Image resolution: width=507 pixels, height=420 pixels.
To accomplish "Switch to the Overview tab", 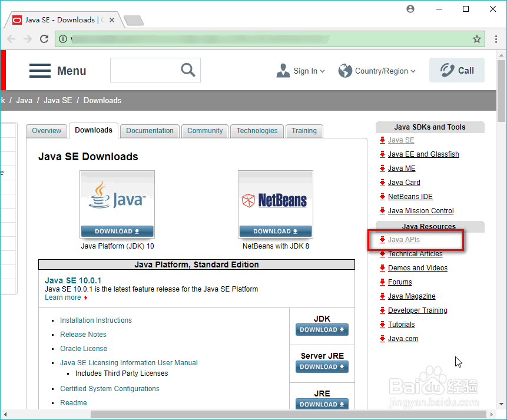I will (x=47, y=131).
